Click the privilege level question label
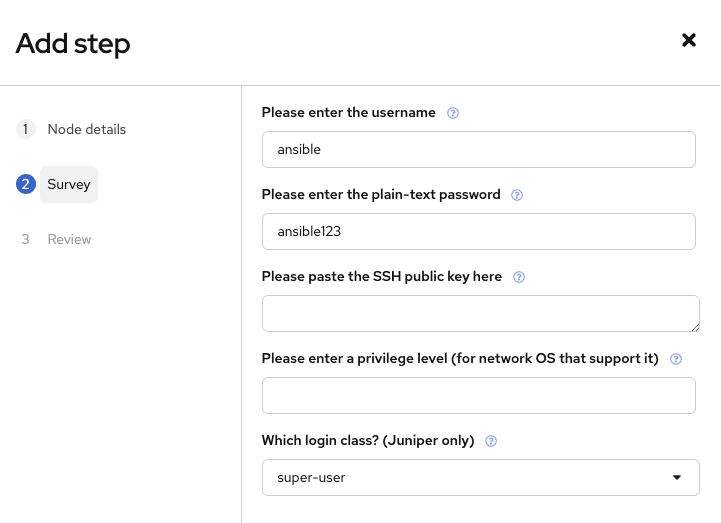Image resolution: width=721 pixels, height=523 pixels. point(460,359)
